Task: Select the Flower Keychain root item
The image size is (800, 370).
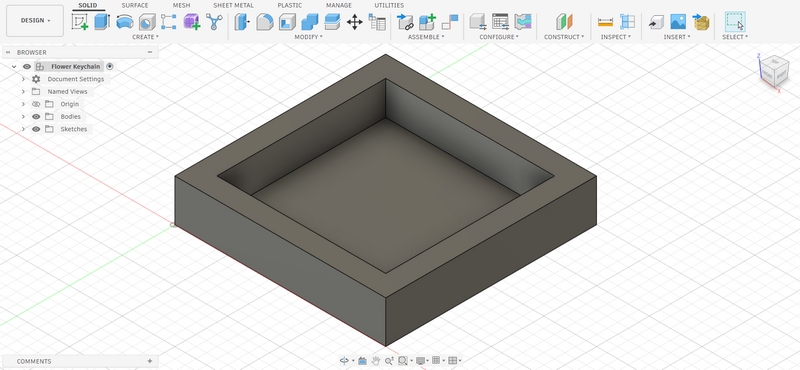Action: coord(76,67)
